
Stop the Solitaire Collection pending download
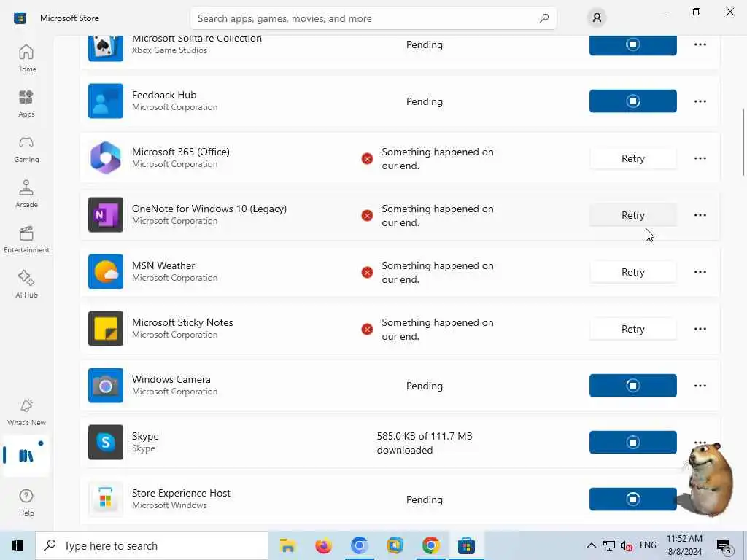click(632, 45)
